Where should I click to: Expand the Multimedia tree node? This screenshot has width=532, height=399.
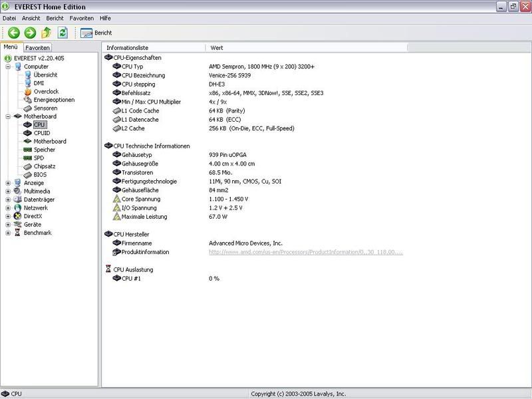[x=8, y=192]
